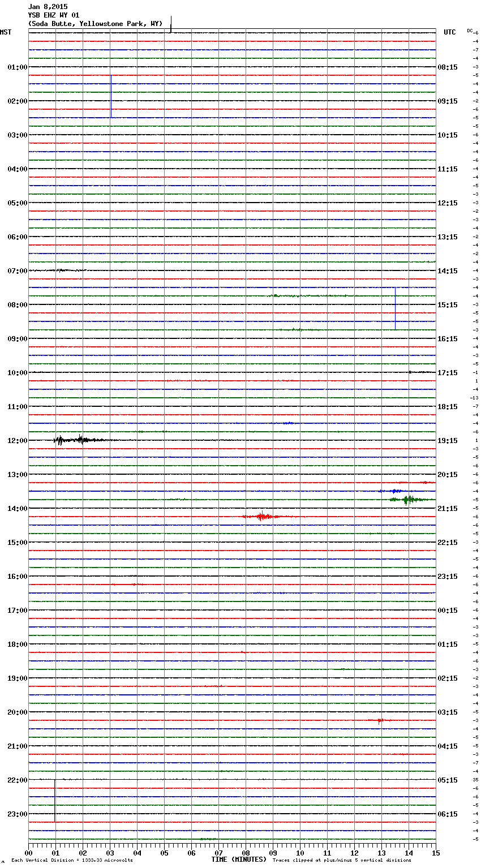The image size is (481, 868).
Task: Click the UTC time zone label
Action: (x=450, y=32)
